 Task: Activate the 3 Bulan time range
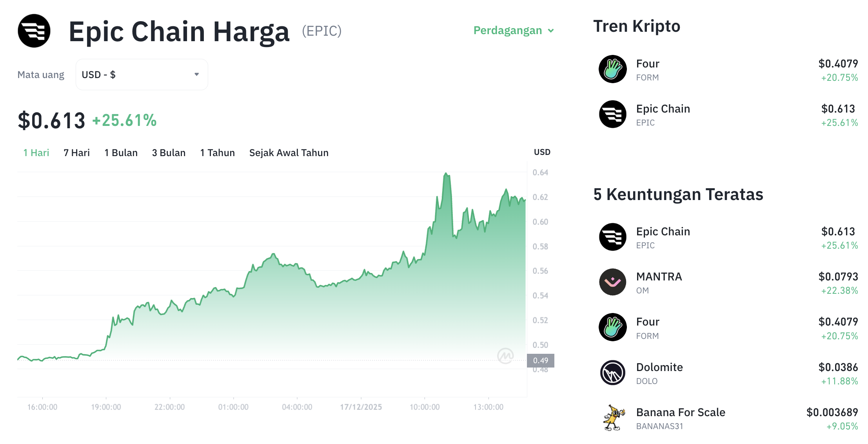169,153
